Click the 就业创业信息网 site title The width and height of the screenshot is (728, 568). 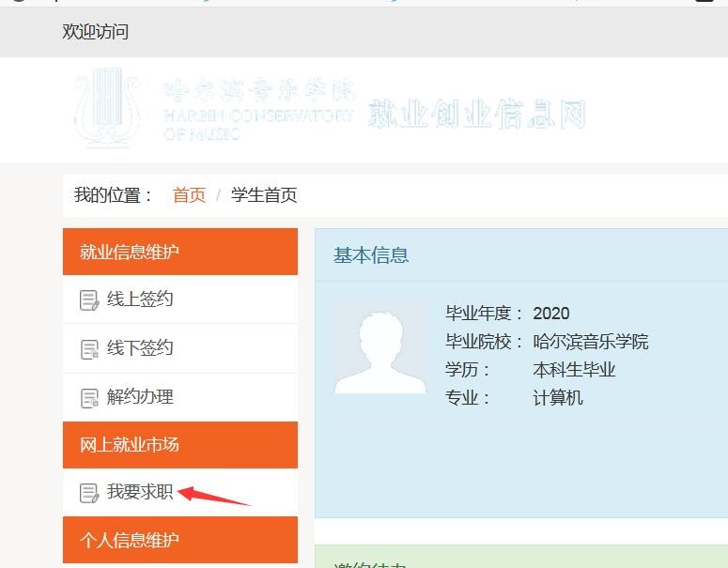[x=477, y=114]
